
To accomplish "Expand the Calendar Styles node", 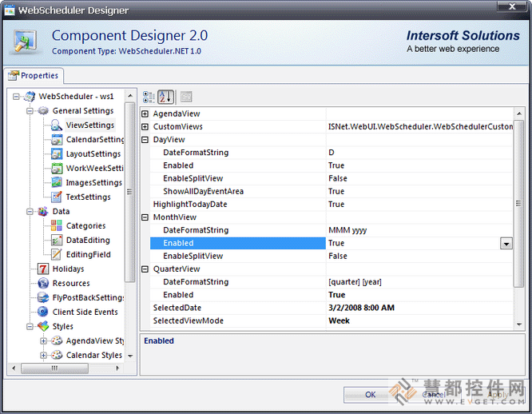I will click(43, 356).
